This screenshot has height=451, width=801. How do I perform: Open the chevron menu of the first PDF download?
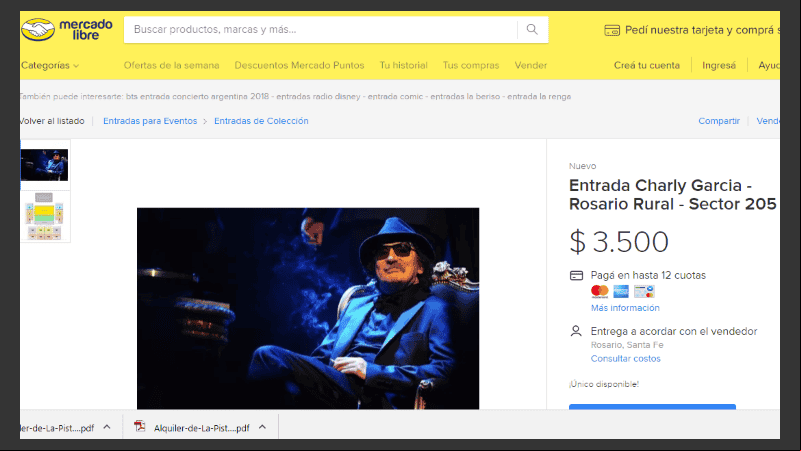click(x=107, y=427)
